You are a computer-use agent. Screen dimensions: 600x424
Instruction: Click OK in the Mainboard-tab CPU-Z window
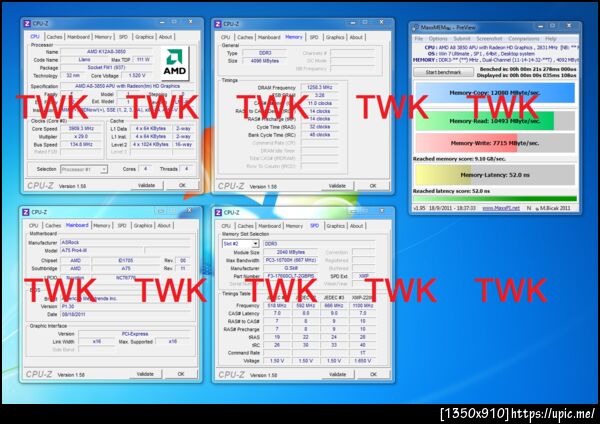point(181,374)
